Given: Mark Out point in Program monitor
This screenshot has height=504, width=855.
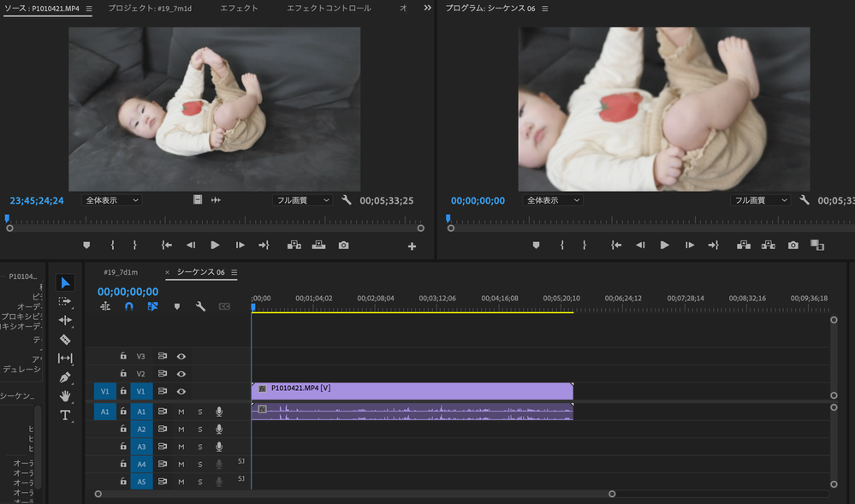Looking at the screenshot, I should pyautogui.click(x=585, y=246).
